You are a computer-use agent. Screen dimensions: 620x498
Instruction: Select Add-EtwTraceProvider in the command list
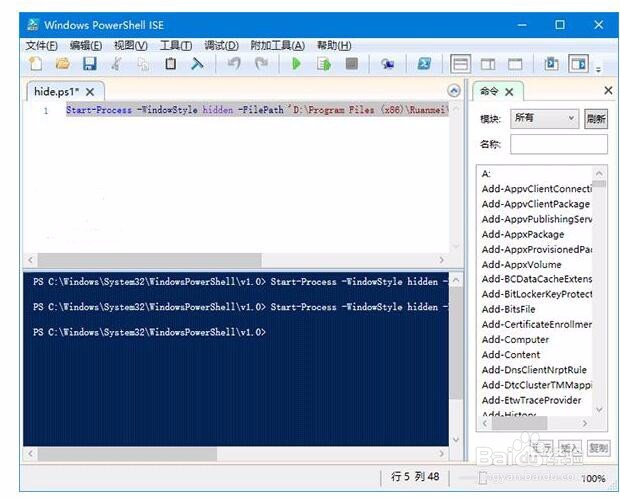531,400
